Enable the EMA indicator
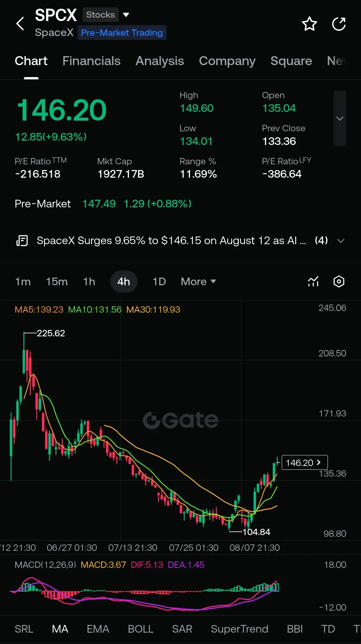This screenshot has height=644, width=361. point(98,629)
